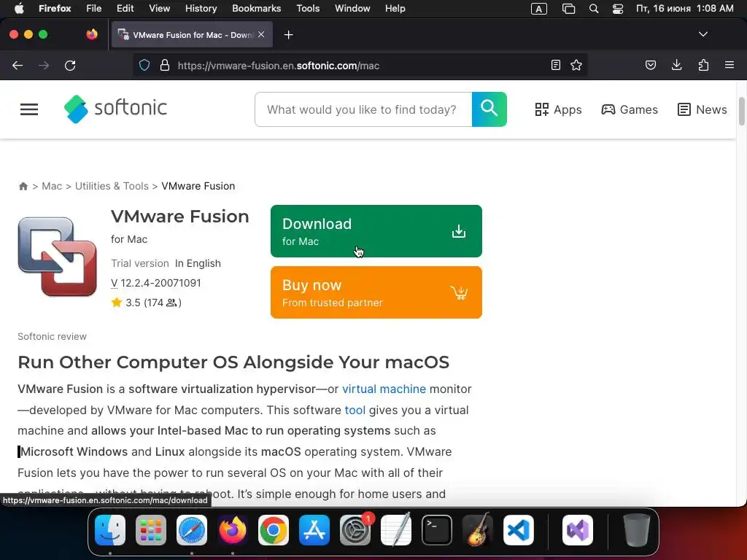Go back to the previous page
The height and width of the screenshot is (560, 747).
[18, 66]
